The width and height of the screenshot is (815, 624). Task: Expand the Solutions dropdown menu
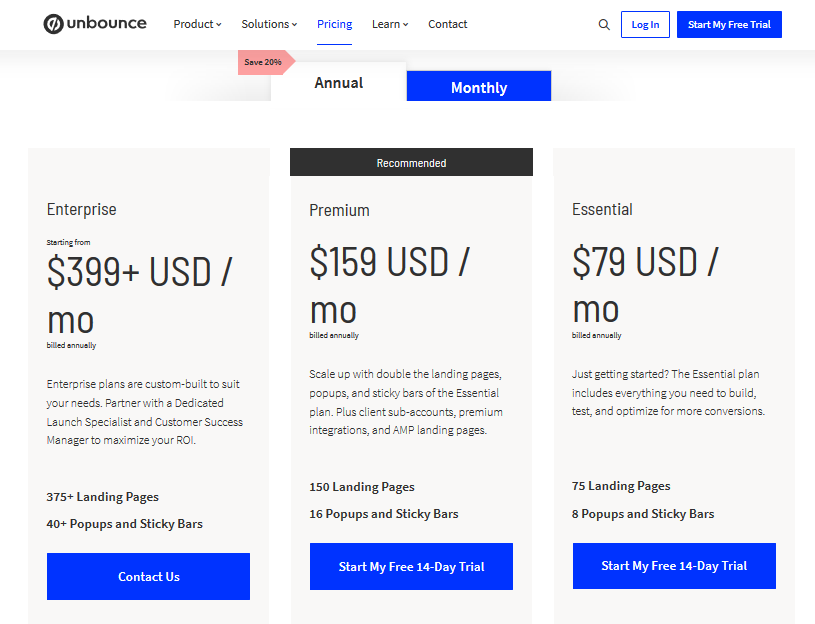(269, 24)
